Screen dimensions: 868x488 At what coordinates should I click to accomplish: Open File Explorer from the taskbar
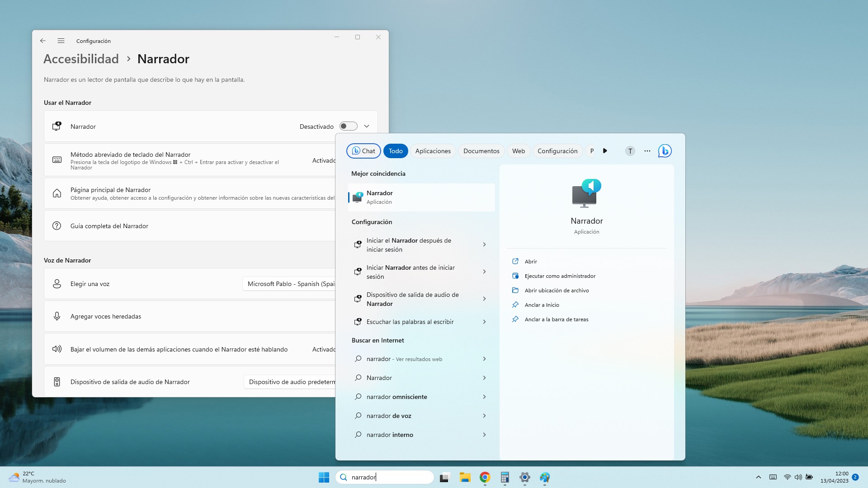point(465,477)
